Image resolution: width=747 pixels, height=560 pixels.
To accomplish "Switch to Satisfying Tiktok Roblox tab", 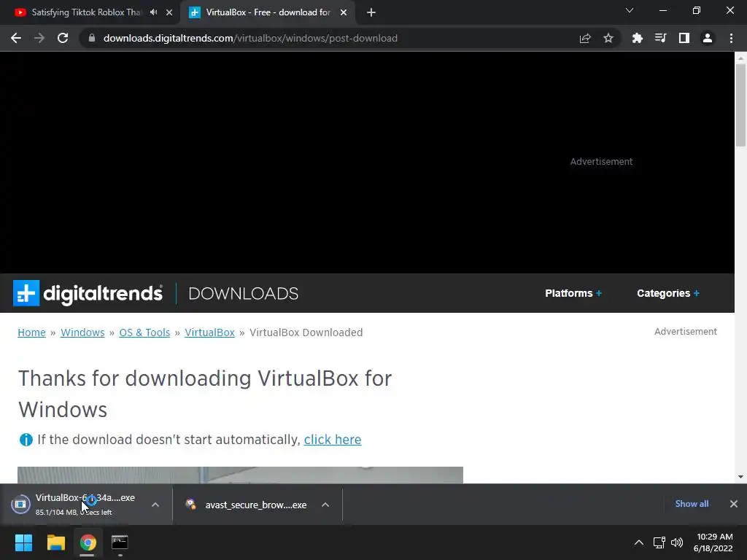I will point(86,12).
